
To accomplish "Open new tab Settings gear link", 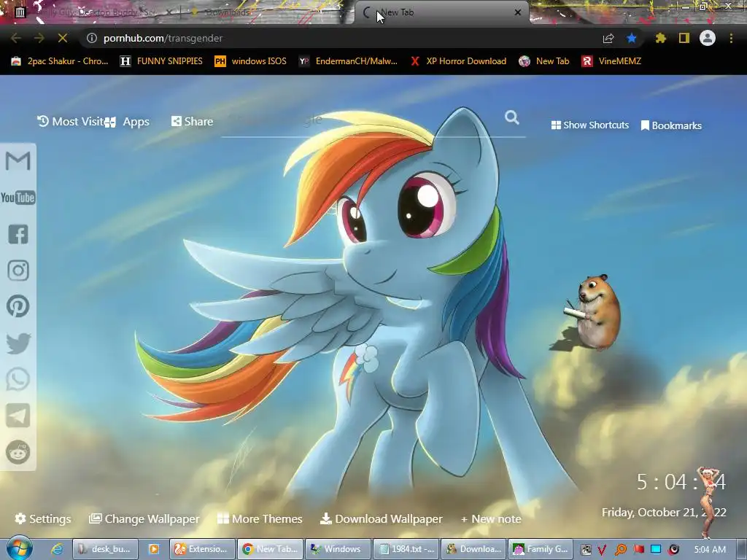I will click(x=42, y=518).
